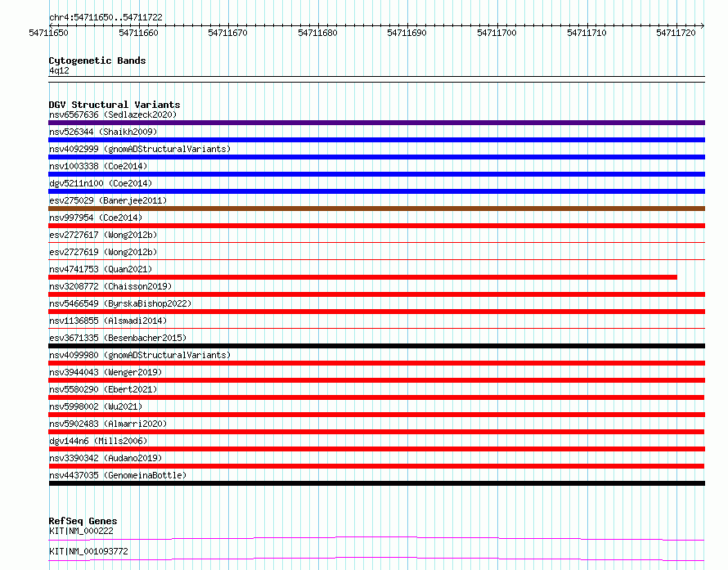Click the nsv3944043 (Wenger2019) label
The image size is (728, 570).
pyautogui.click(x=106, y=372)
